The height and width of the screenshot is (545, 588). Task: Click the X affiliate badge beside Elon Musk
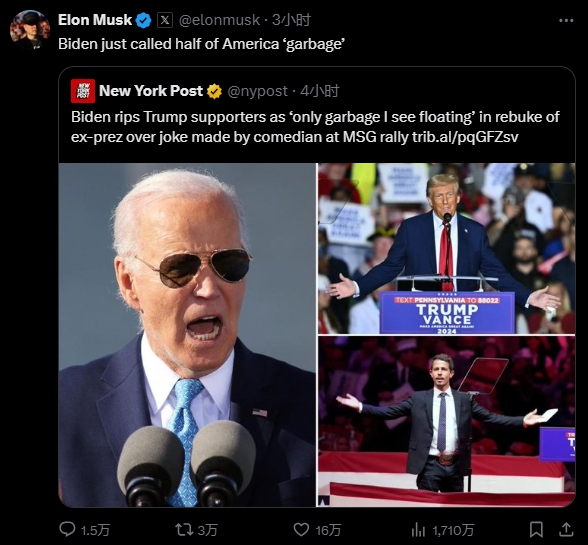(x=165, y=20)
